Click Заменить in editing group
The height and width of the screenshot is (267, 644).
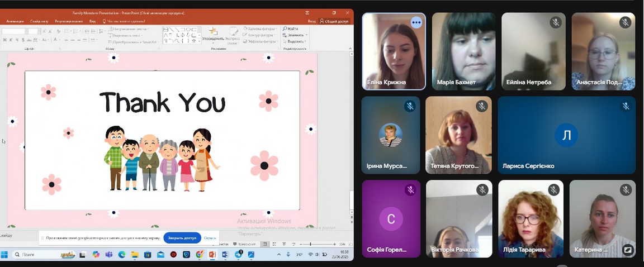[x=295, y=35]
